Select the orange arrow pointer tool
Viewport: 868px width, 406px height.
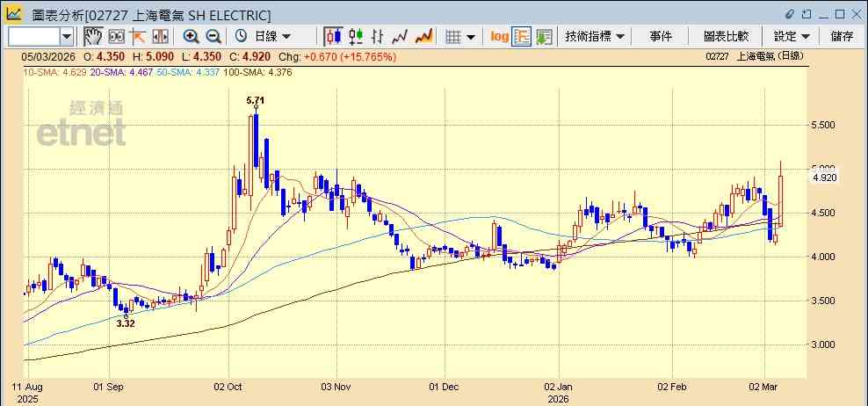point(138,37)
